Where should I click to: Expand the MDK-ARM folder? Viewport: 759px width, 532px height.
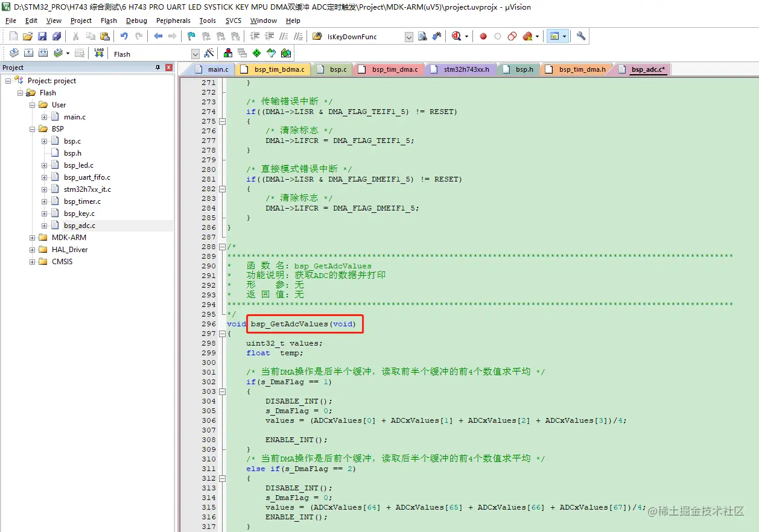33,238
